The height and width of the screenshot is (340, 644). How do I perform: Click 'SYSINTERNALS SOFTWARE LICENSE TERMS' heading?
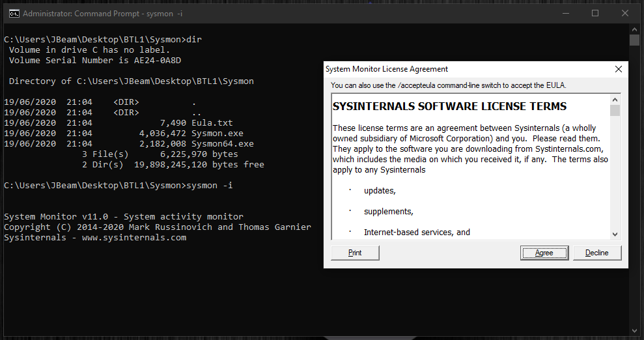coord(450,107)
